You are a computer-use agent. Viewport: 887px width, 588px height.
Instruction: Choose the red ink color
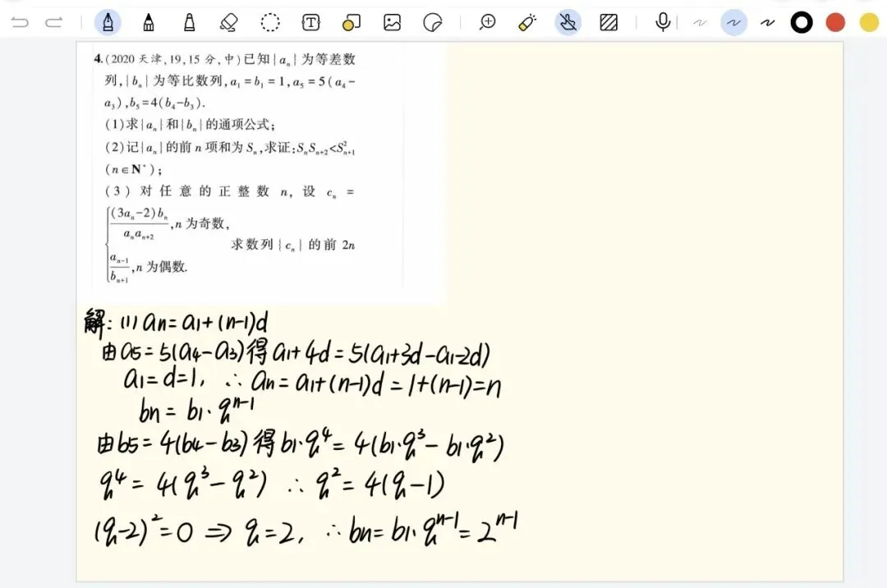834,22
